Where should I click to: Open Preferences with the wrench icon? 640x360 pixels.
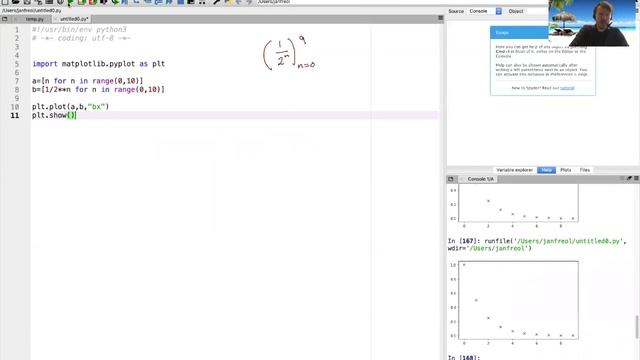[x=216, y=2]
